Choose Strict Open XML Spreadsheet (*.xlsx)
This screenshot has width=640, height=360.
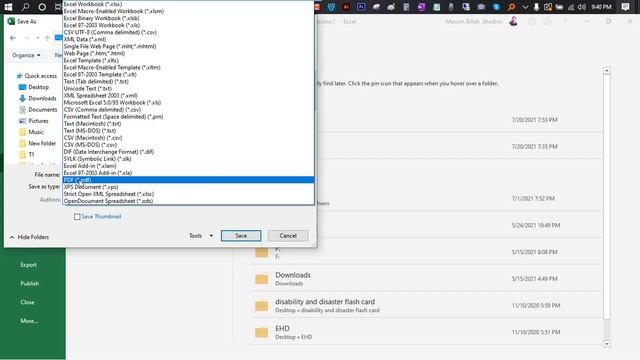pyautogui.click(x=188, y=194)
